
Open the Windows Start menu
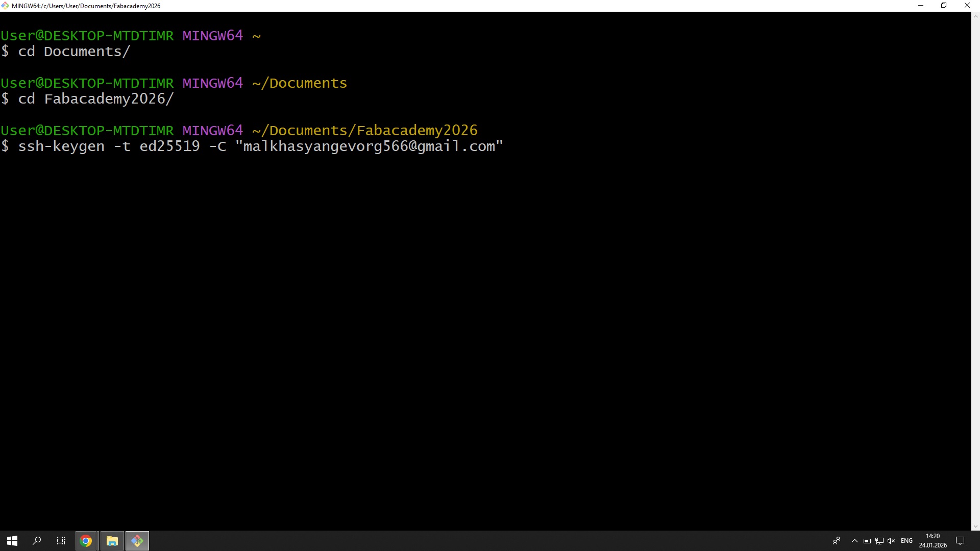(x=12, y=541)
